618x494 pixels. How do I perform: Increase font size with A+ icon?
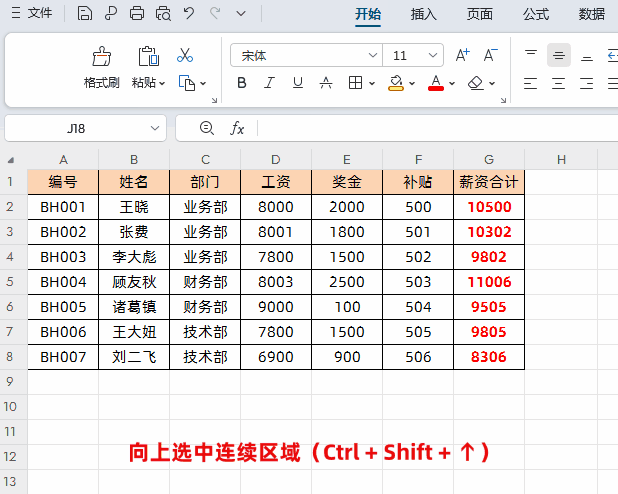point(463,55)
